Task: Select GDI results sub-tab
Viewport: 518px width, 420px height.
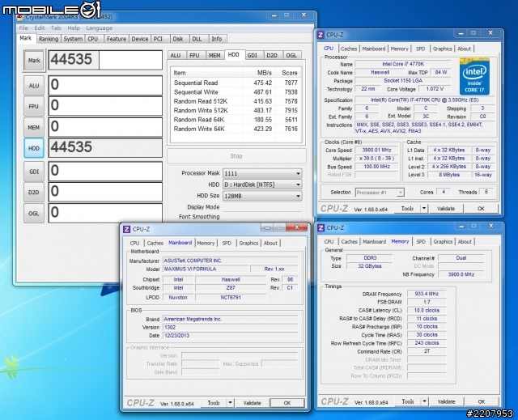Action: point(253,56)
